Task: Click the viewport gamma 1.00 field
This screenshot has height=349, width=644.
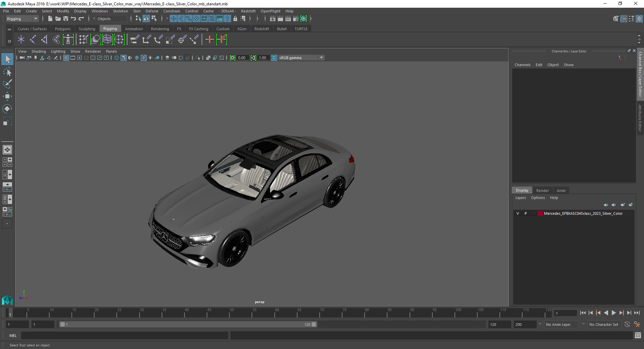Action: tap(263, 58)
